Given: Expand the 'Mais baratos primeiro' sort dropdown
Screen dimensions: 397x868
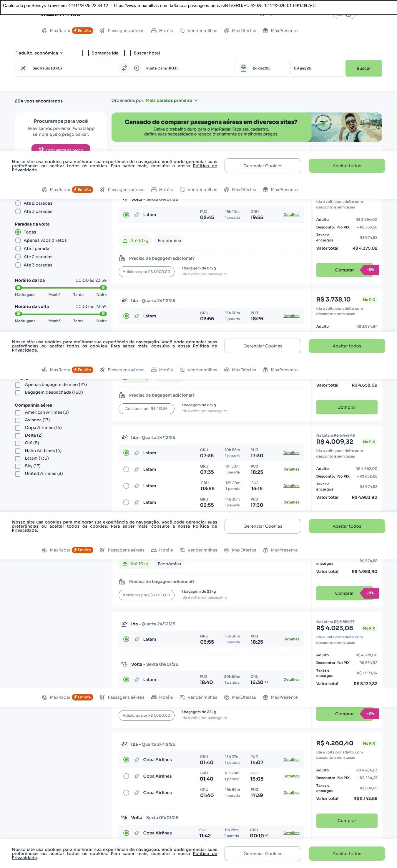Looking at the screenshot, I should [172, 100].
